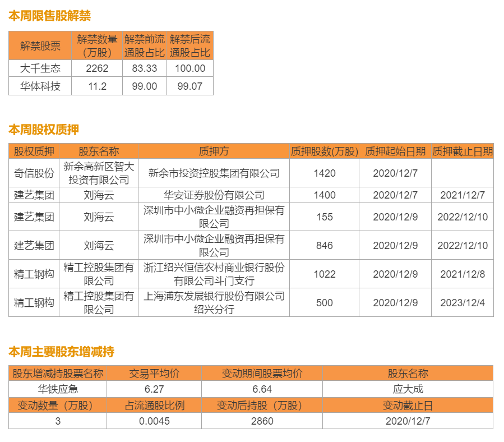
Task: Click the 1022 pledged shares value
Action: 325,274
